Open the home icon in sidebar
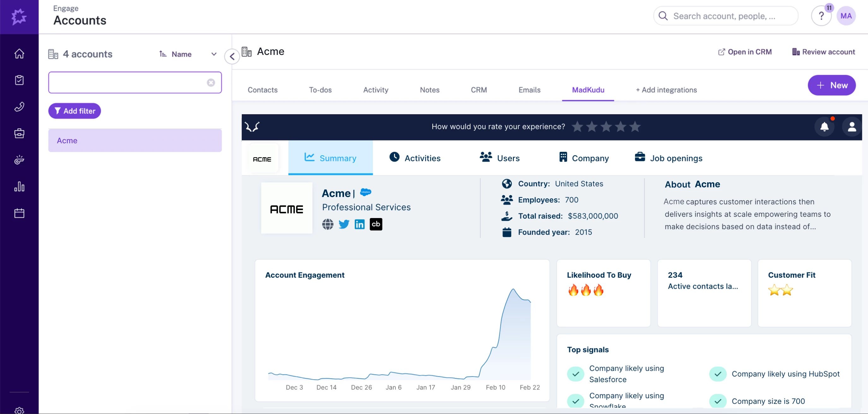Image resolution: width=868 pixels, height=414 pixels. (x=19, y=54)
